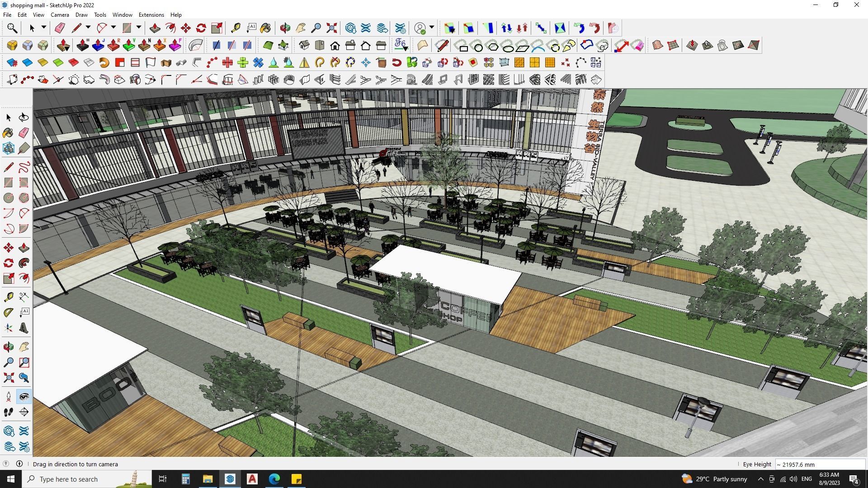Toggle the Look Around eye tool
Image resolution: width=868 pixels, height=488 pixels.
pos(24,397)
